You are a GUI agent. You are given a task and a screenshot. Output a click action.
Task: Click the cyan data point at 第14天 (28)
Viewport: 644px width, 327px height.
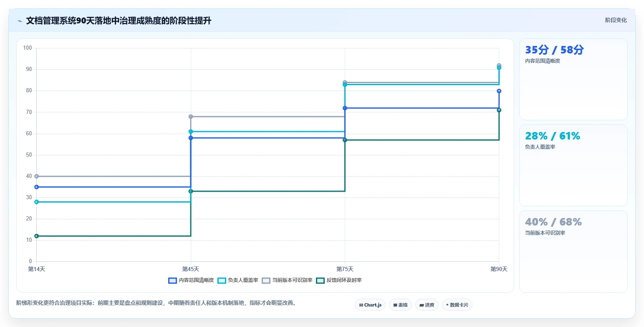36,202
